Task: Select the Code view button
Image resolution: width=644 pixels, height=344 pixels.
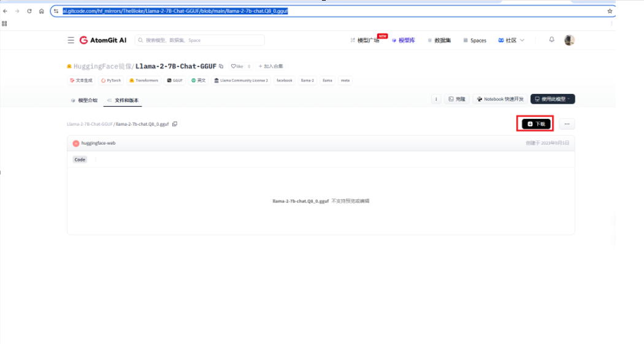Action: click(80, 159)
